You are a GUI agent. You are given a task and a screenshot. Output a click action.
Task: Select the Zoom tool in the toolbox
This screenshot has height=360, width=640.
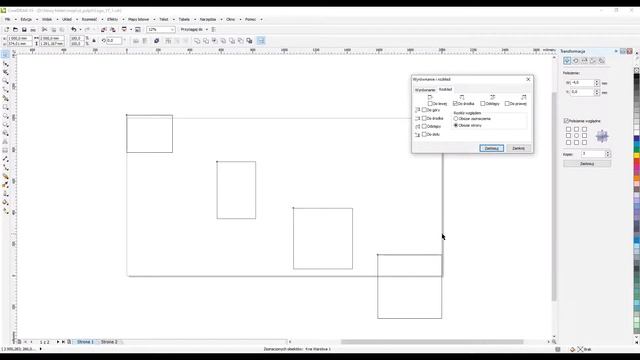pyautogui.click(x=5, y=81)
